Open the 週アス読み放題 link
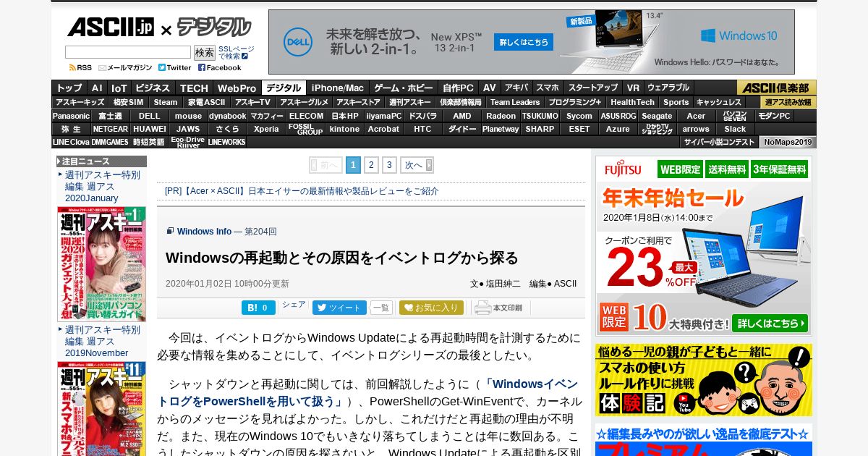This screenshot has width=868, height=456. pyautogui.click(x=788, y=102)
